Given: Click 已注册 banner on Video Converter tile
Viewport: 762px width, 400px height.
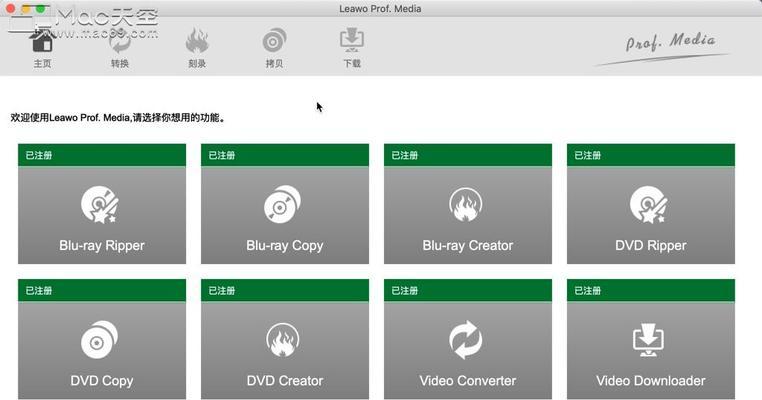Looking at the screenshot, I should 468,290.
